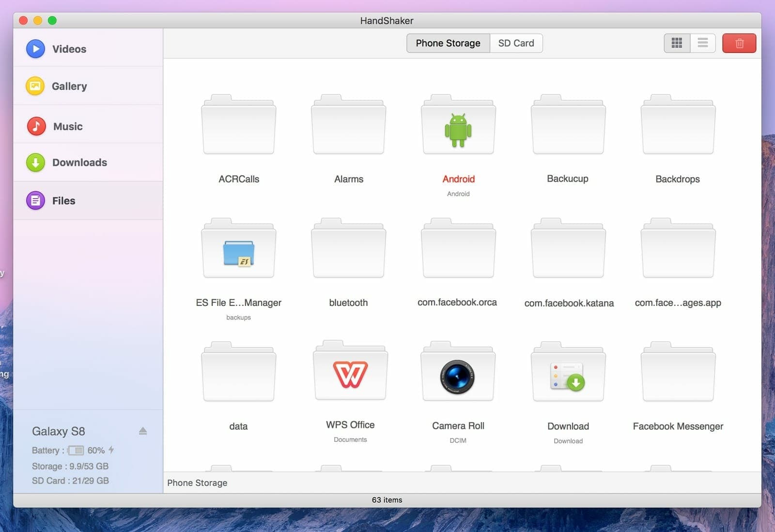
Task: Open the com.face...ages.app folder
Action: (x=678, y=248)
